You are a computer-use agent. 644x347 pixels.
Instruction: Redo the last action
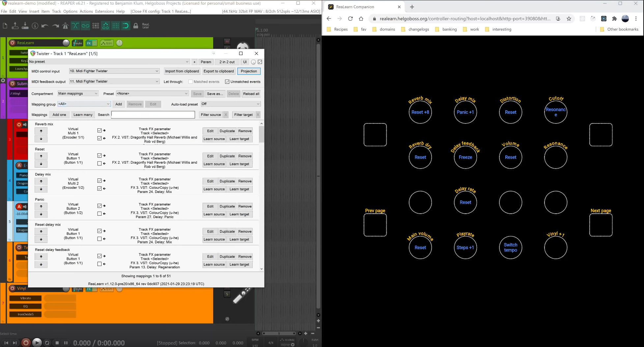point(55,26)
